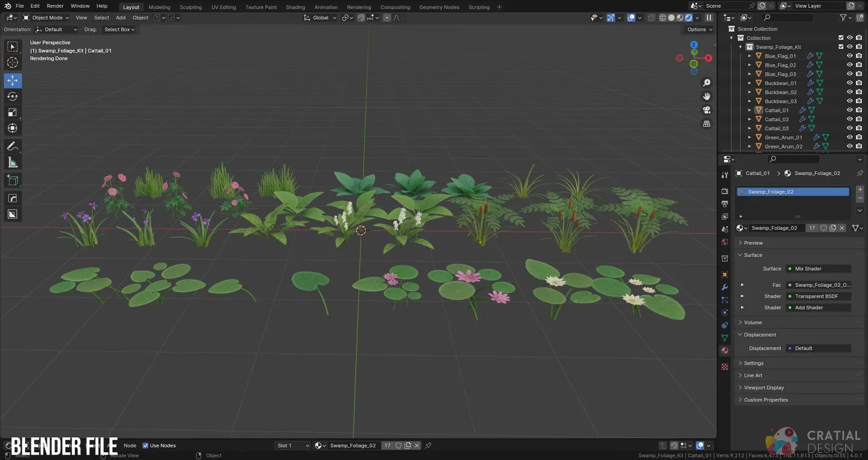
Task: Click the Add Shader button
Action: click(x=819, y=307)
